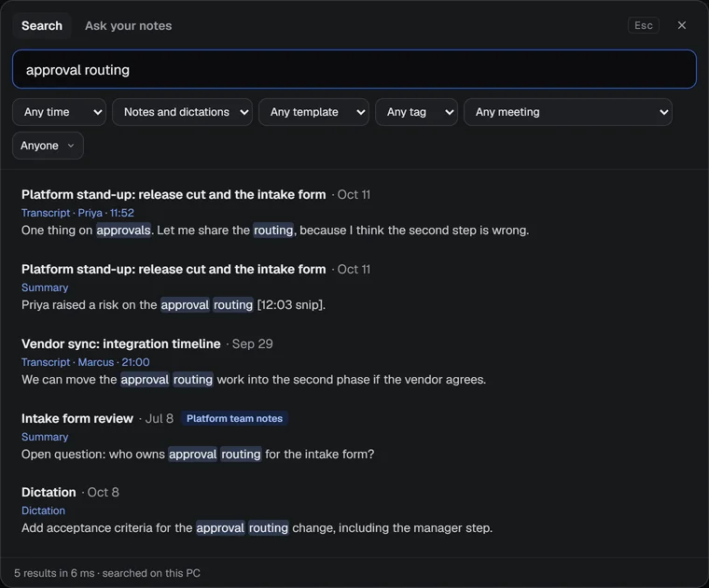Click Summary link under Intake form review
Viewport: 709px width, 588px height.
click(x=45, y=437)
